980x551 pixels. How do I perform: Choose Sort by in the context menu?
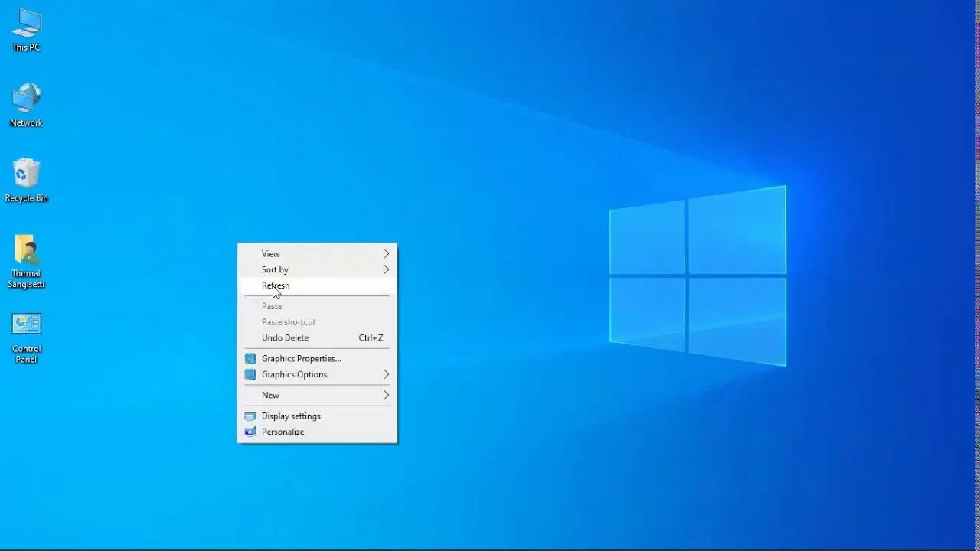pos(317,269)
